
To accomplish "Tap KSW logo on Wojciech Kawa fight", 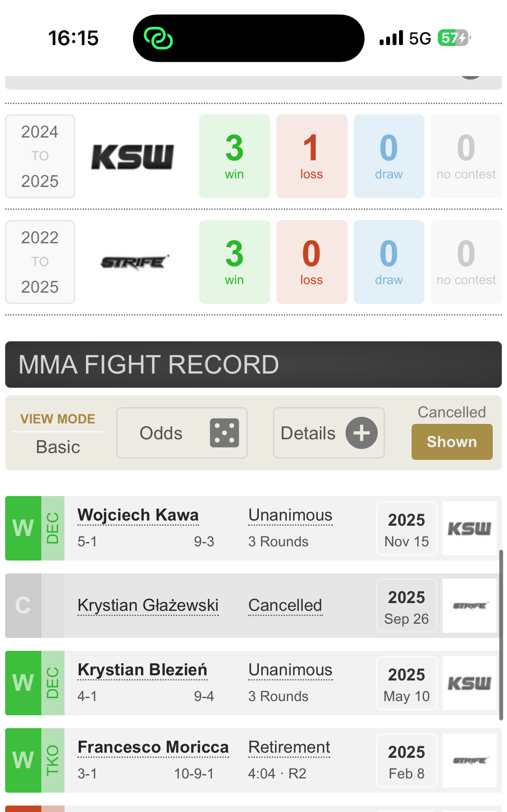I will click(469, 528).
